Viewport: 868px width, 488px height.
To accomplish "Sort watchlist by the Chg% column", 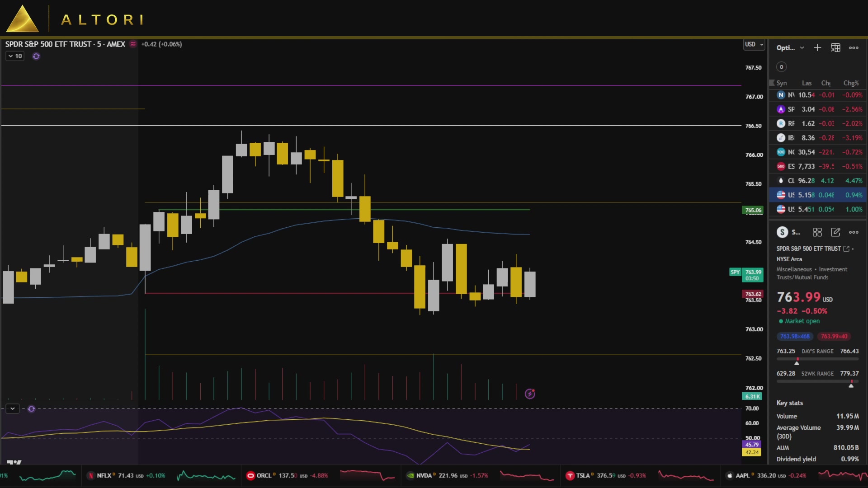I will [851, 83].
